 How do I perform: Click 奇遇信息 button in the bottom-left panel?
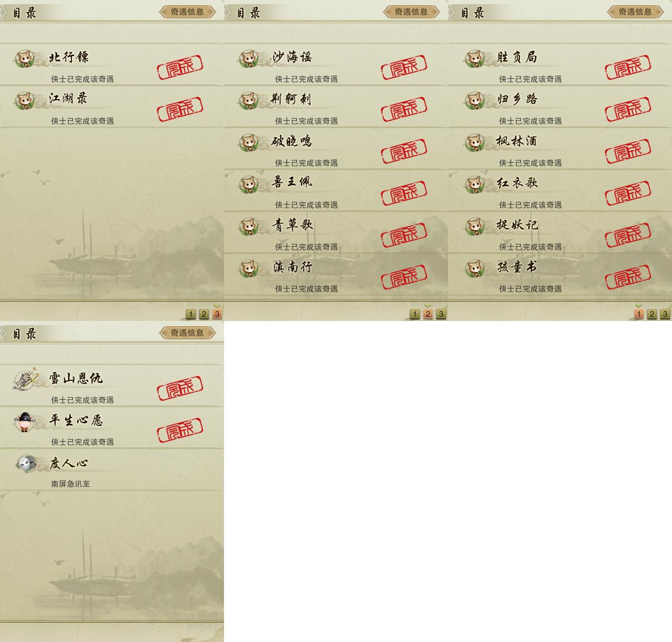point(187,333)
